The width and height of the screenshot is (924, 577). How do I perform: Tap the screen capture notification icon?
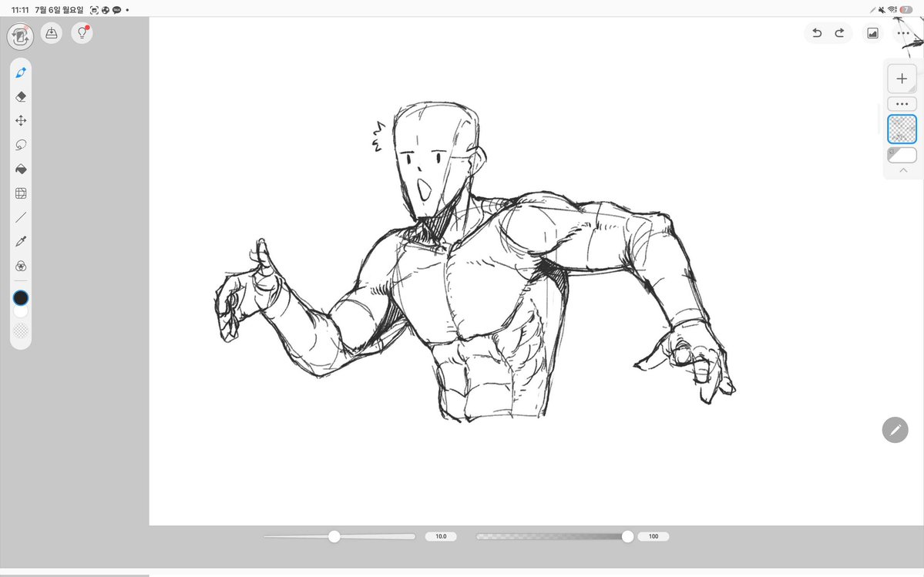tap(94, 10)
